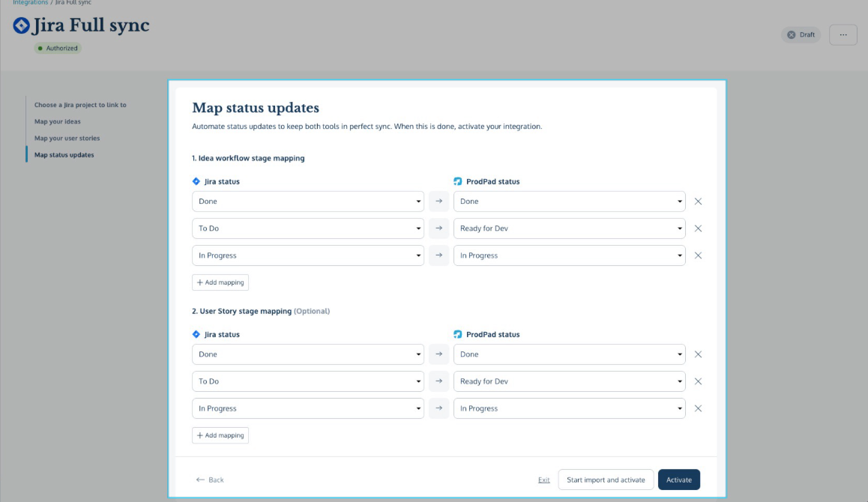
Task: Open User Story Jira dropdown showing To Do
Action: (x=308, y=381)
